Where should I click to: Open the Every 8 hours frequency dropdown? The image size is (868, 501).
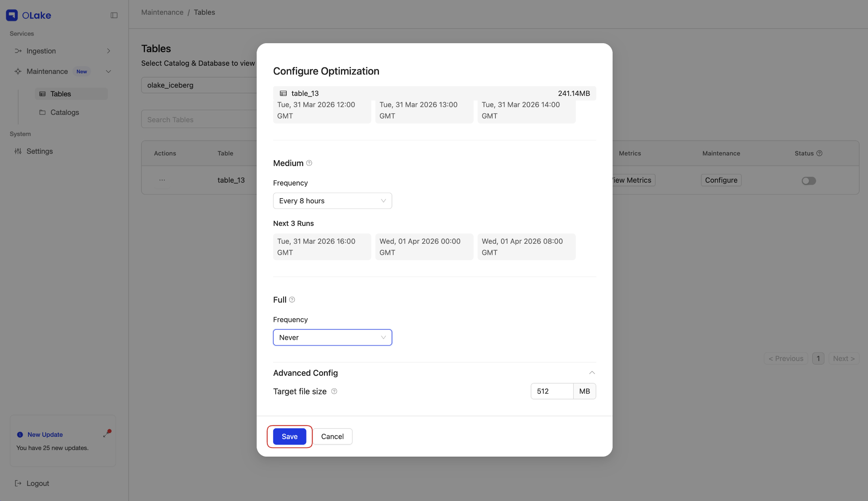tap(332, 201)
